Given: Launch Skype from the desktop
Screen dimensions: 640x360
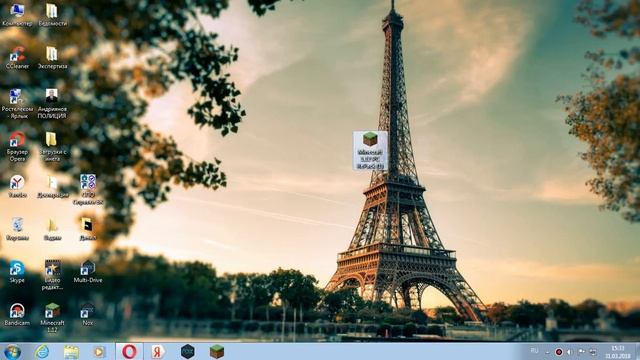Looking at the screenshot, I should click(17, 272).
